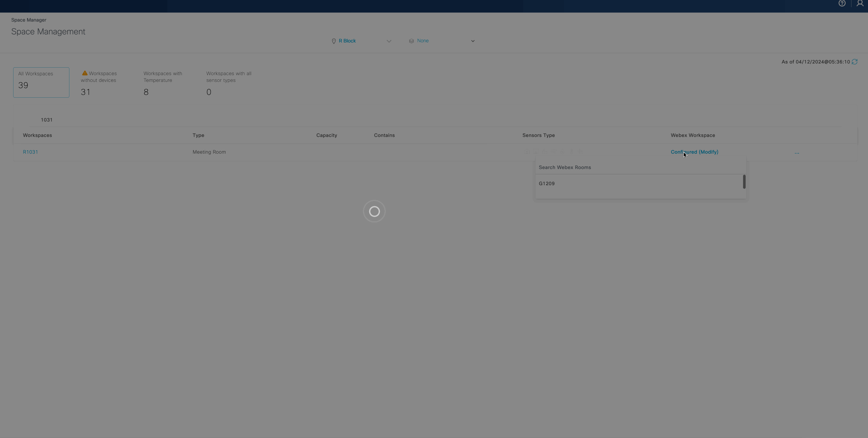
Task: Click the user profile icon
Action: (x=860, y=3)
